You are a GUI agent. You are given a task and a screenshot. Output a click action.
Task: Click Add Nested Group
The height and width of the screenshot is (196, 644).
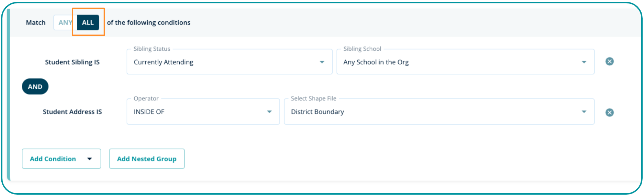(147, 159)
